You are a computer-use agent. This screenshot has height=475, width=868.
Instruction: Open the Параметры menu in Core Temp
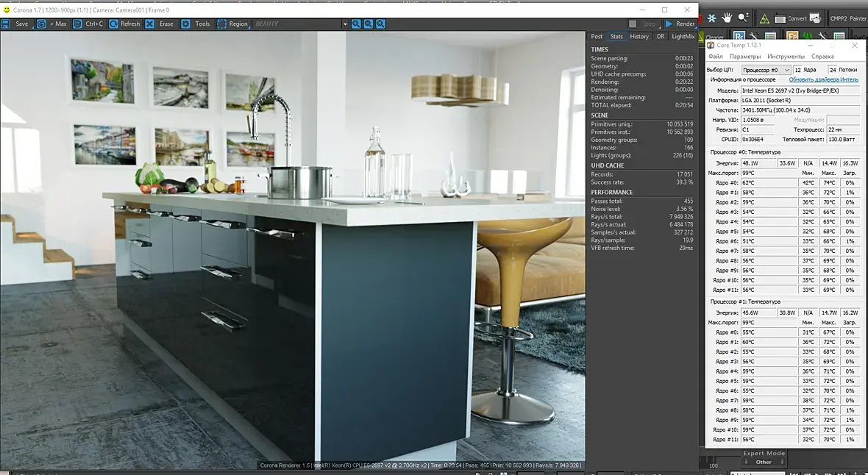point(744,57)
